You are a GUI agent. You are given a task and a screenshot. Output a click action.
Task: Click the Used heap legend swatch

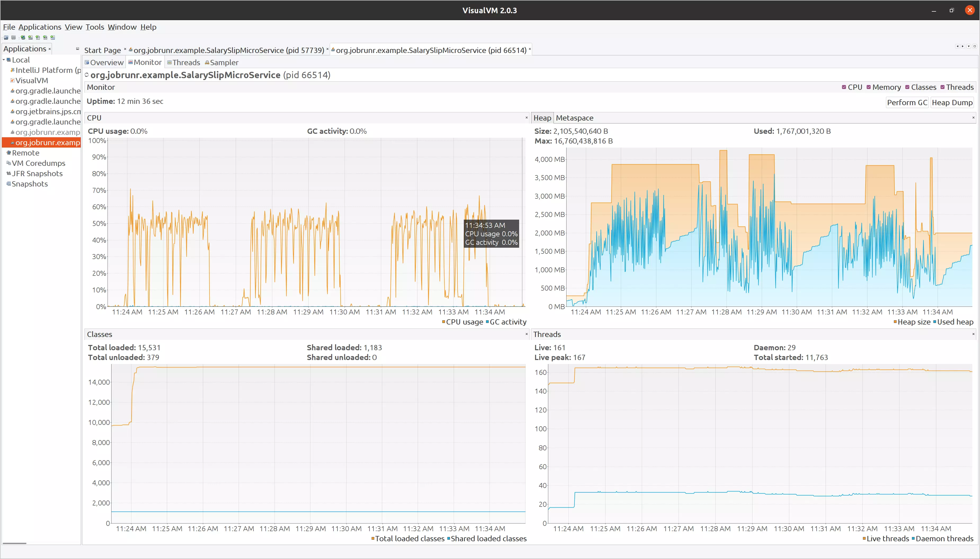[x=935, y=322]
